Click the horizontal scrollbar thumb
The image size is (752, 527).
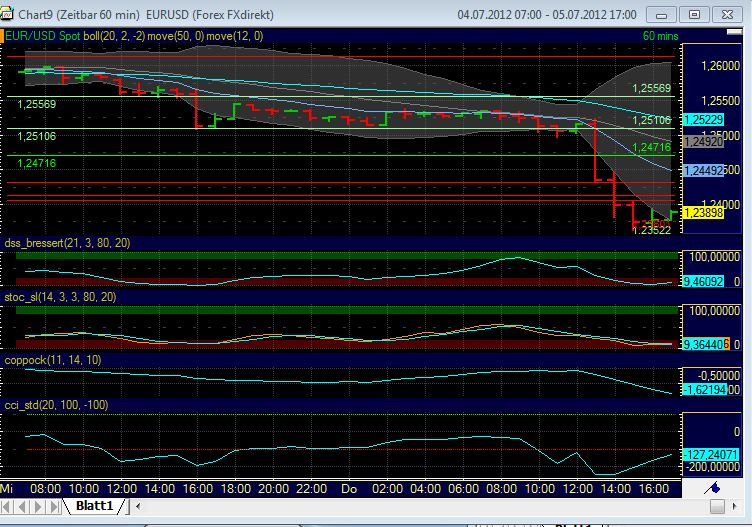(x=717, y=506)
